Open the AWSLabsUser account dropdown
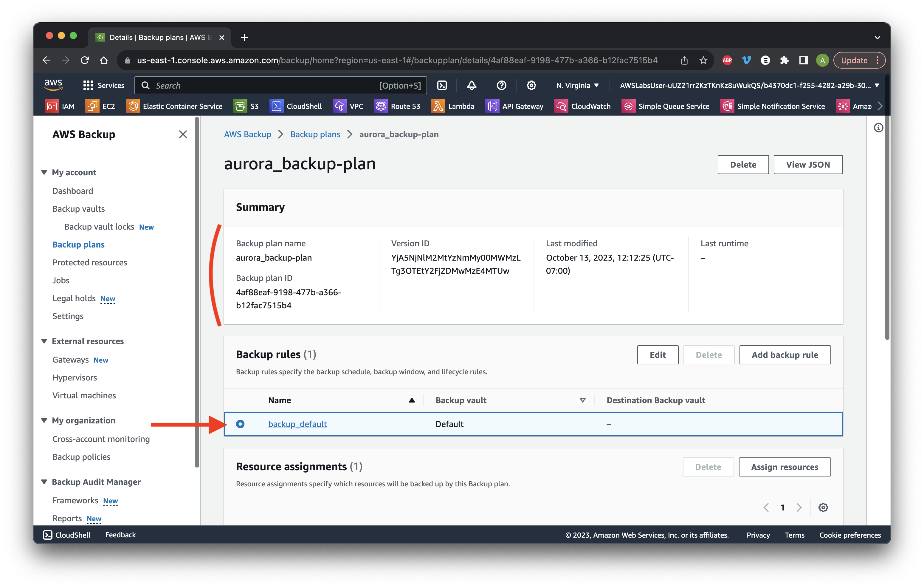The image size is (924, 588). [x=749, y=85]
